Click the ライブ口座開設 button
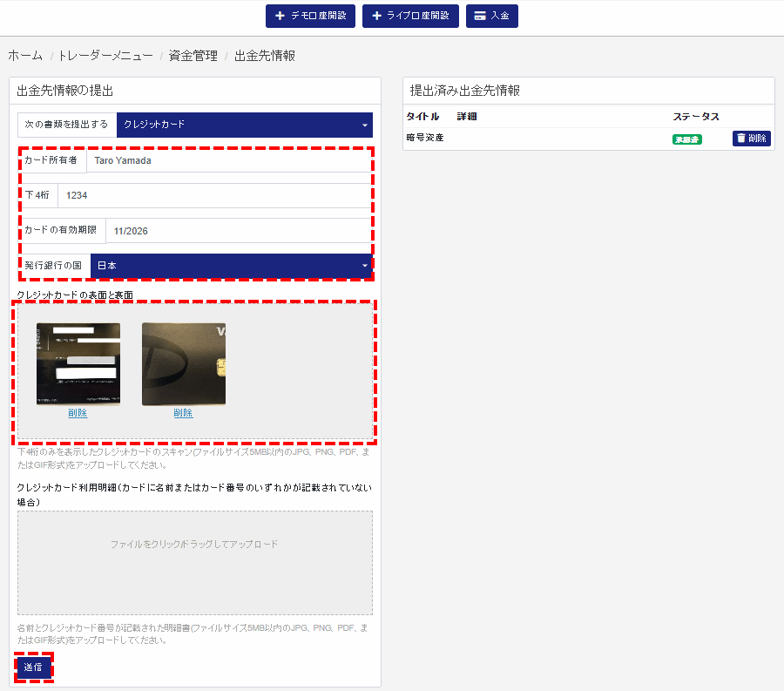Image resolution: width=784 pixels, height=691 pixels. [410, 16]
